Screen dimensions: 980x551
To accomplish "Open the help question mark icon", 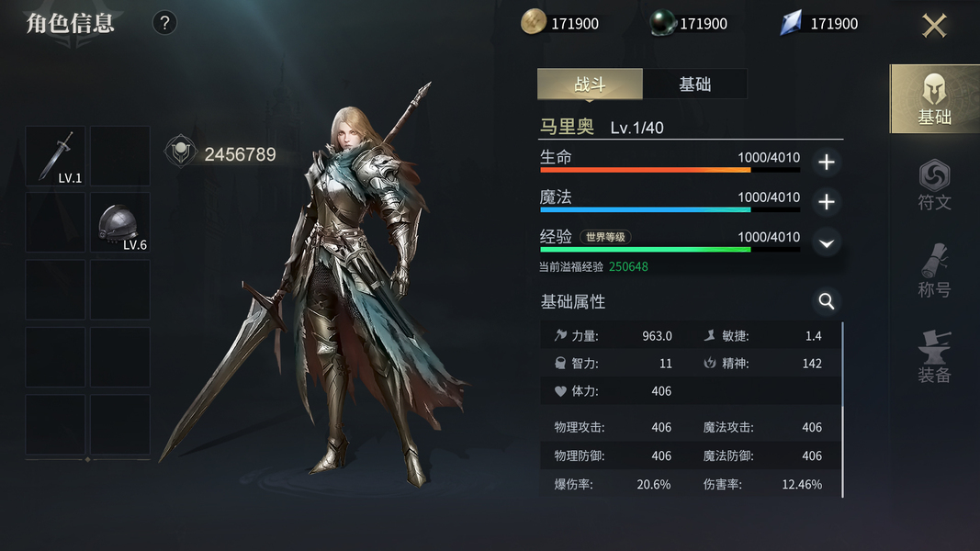I will tap(164, 23).
